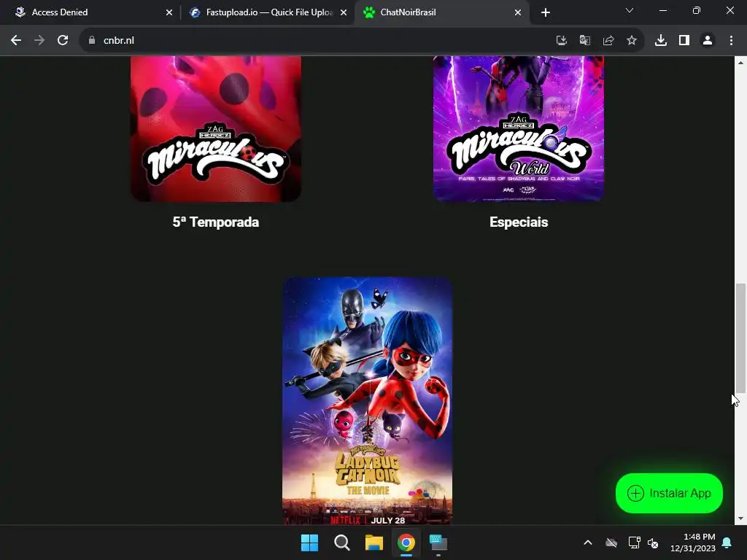
Task: Switch to the Fastupload.io tab
Action: pos(267,12)
